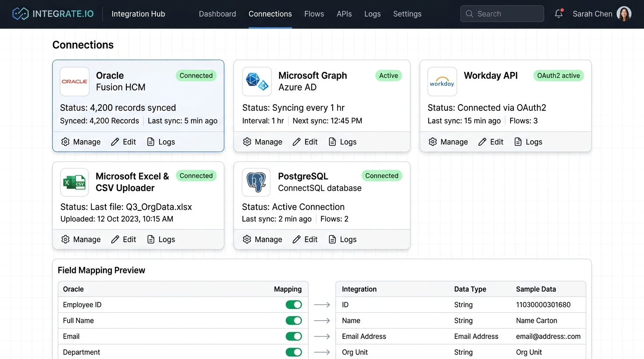Click the 'email@address:.com' sample cell
This screenshot has height=359, width=644.
click(x=548, y=337)
